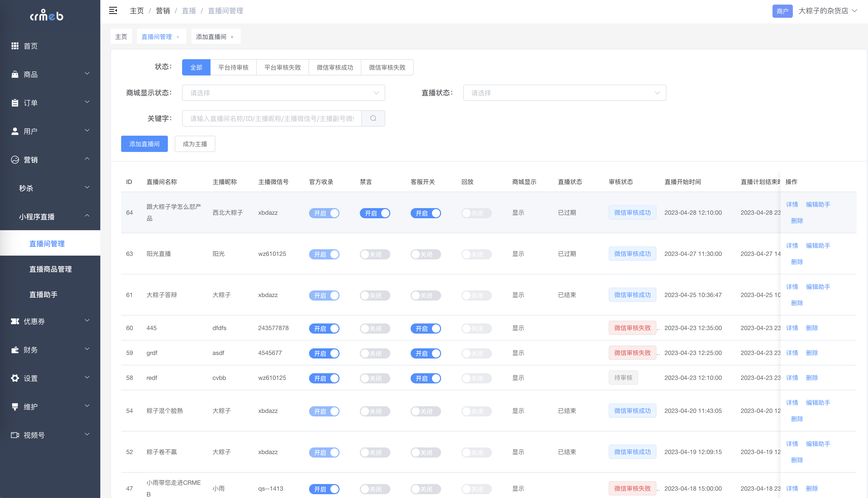This screenshot has width=868, height=498.
Task: Toggle 官方收录 switch for grdf row
Action: coord(324,353)
